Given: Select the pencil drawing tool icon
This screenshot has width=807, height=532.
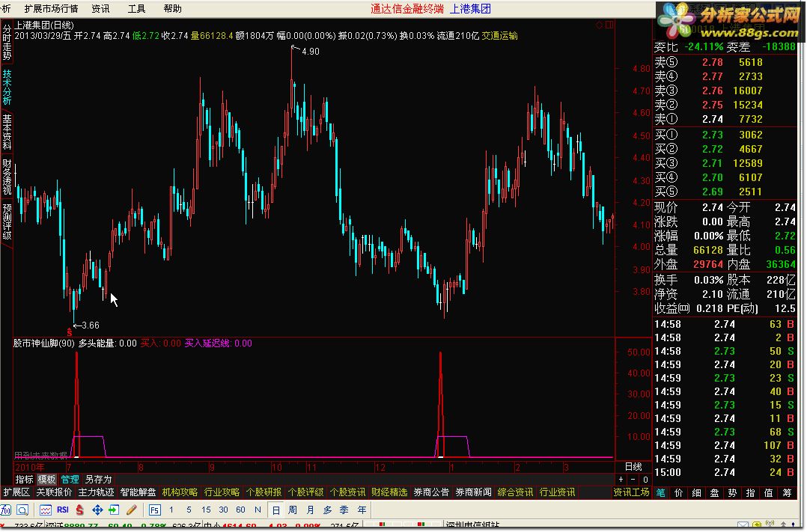Looking at the screenshot, I should tap(131, 510).
